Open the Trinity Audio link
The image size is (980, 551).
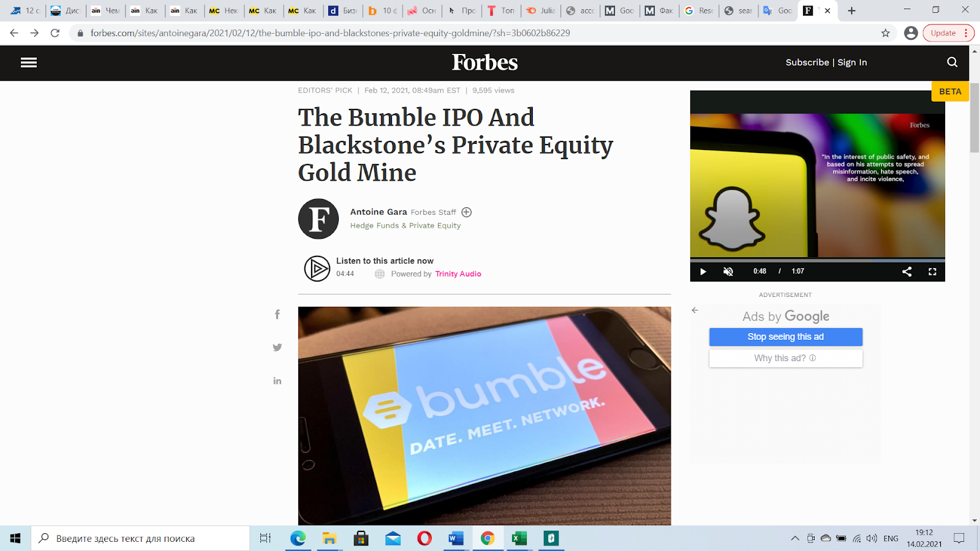(x=458, y=274)
